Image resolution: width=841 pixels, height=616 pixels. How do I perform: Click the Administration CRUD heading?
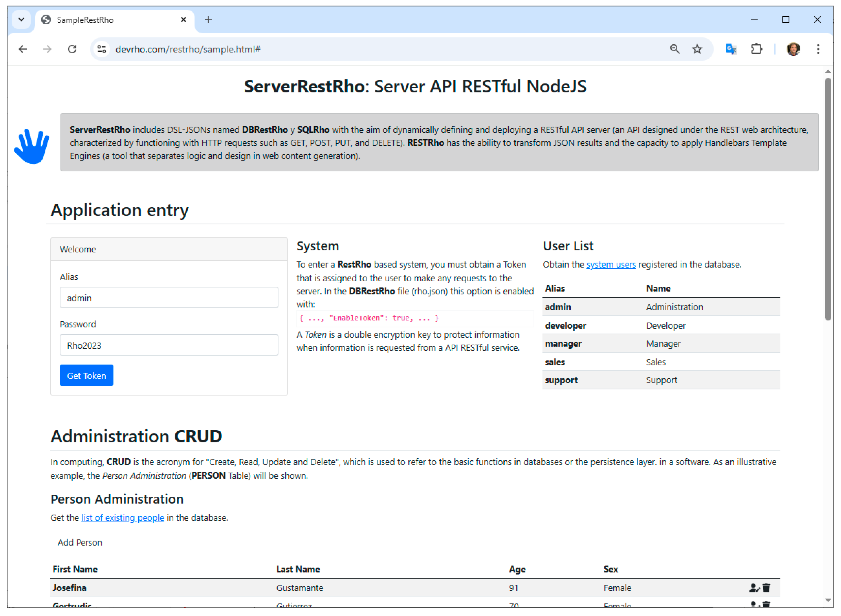point(136,436)
